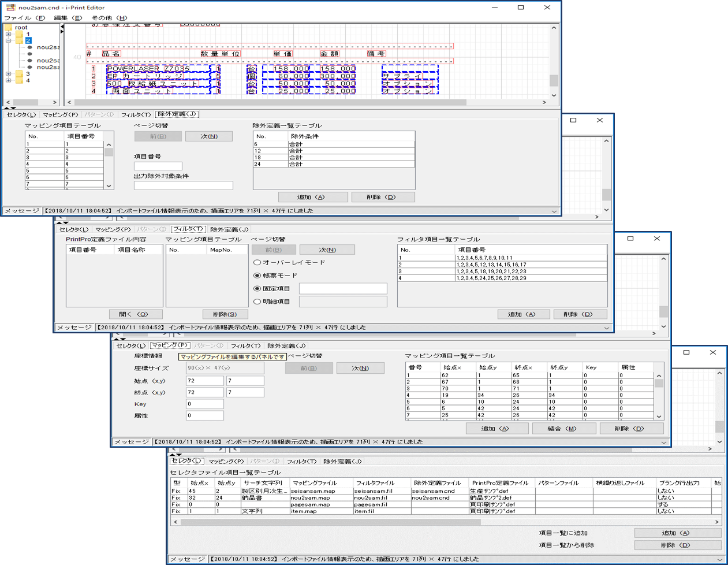Click the 属性 input field in mapping window
The width and height of the screenshot is (728, 565).
(205, 415)
